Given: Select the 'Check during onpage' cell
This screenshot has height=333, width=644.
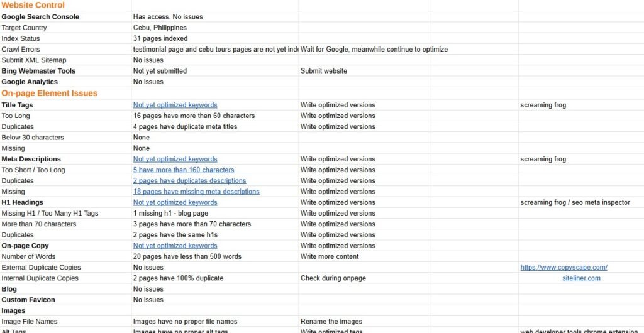Looking at the screenshot, I should [365, 278].
